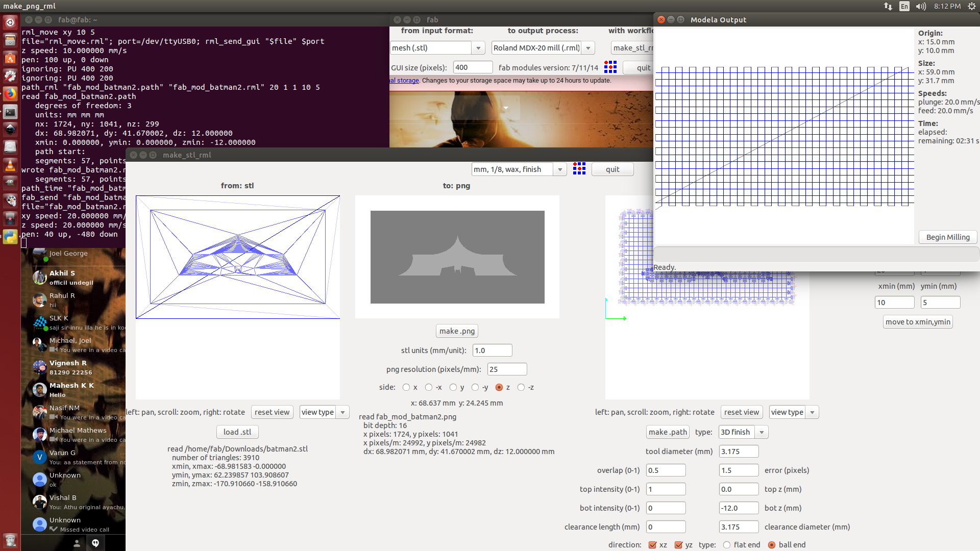The width and height of the screenshot is (980, 551).
Task: Click the tool diameter input field
Action: tap(738, 452)
